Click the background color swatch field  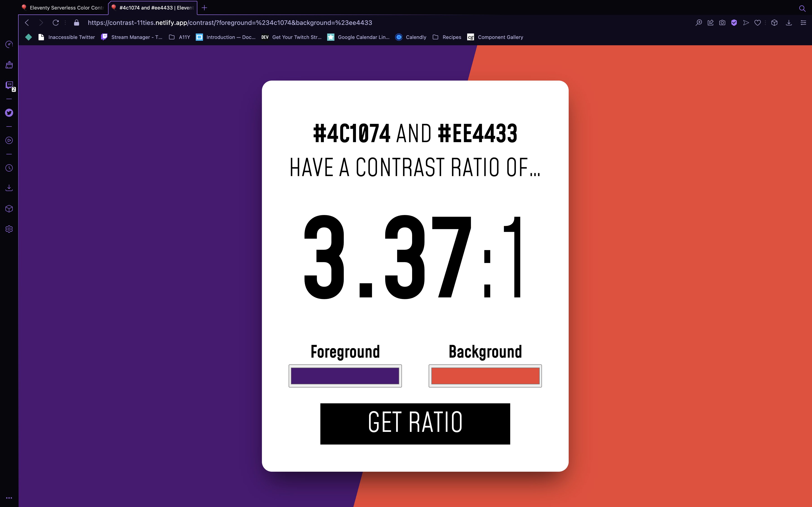tap(485, 375)
